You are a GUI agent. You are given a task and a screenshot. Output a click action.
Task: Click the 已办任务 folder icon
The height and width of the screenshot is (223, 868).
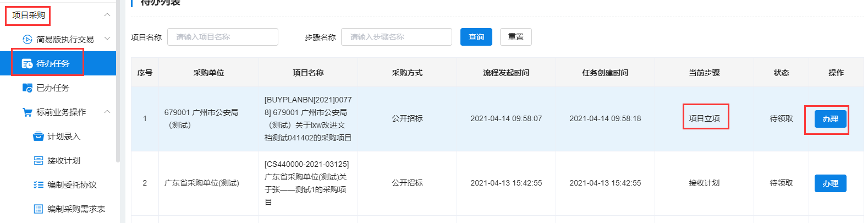click(27, 88)
